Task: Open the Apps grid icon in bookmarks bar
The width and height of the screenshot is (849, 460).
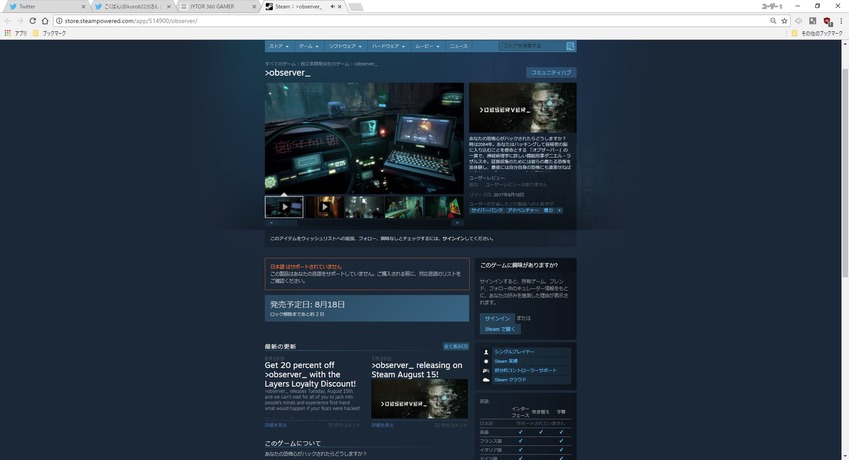Action: coord(8,33)
